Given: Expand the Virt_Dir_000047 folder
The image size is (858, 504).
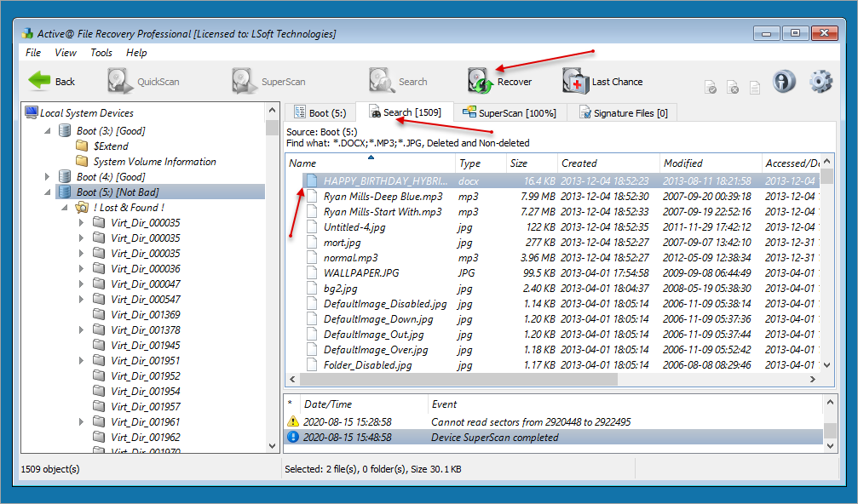Looking at the screenshot, I should [82, 283].
